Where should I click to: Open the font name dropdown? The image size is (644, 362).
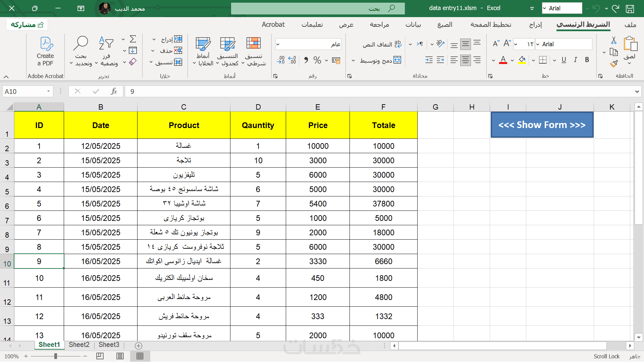tap(538, 44)
